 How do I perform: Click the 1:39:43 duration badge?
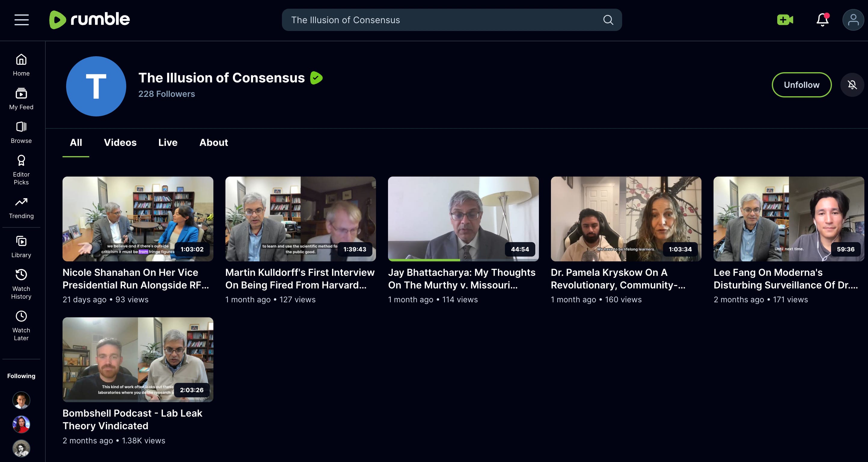(355, 249)
